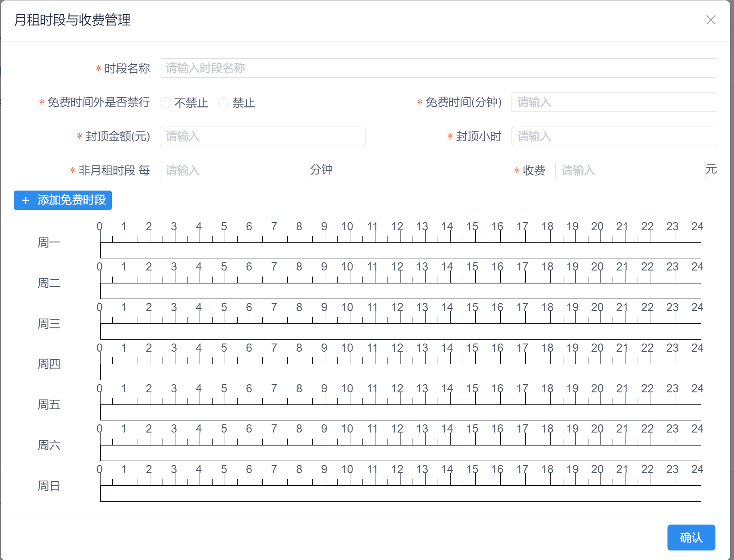Click the 周二 timeline bar
Image resolution: width=734 pixels, height=560 pixels.
click(x=400, y=291)
